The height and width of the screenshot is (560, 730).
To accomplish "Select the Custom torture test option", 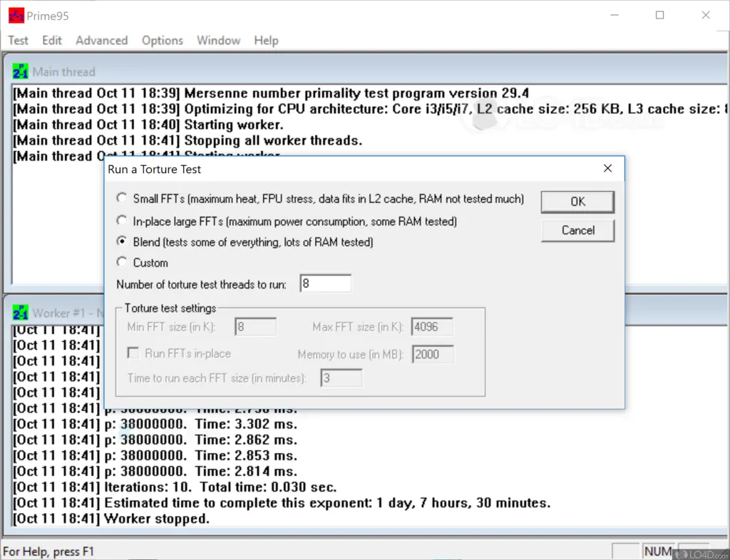I will coord(121,262).
